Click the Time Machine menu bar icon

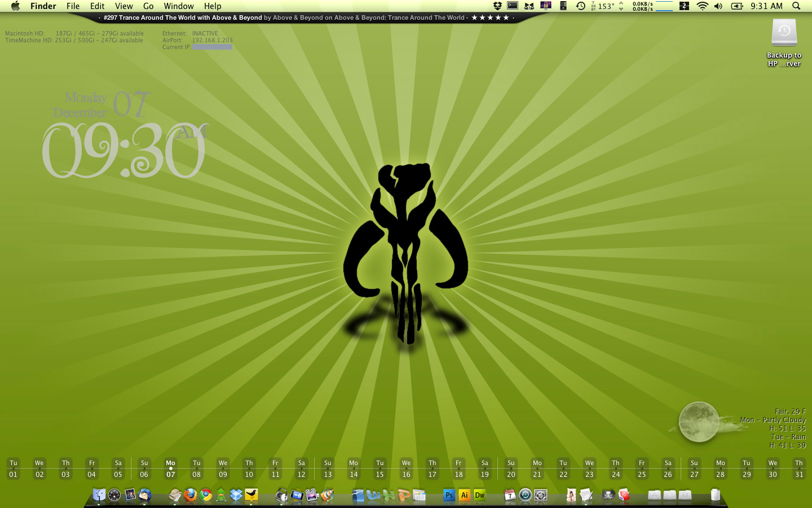coord(580,6)
